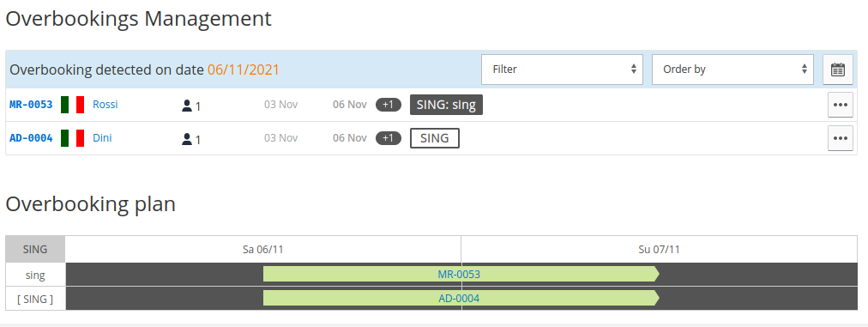
Task: Click the SING room type header cell
Action: coord(35,250)
